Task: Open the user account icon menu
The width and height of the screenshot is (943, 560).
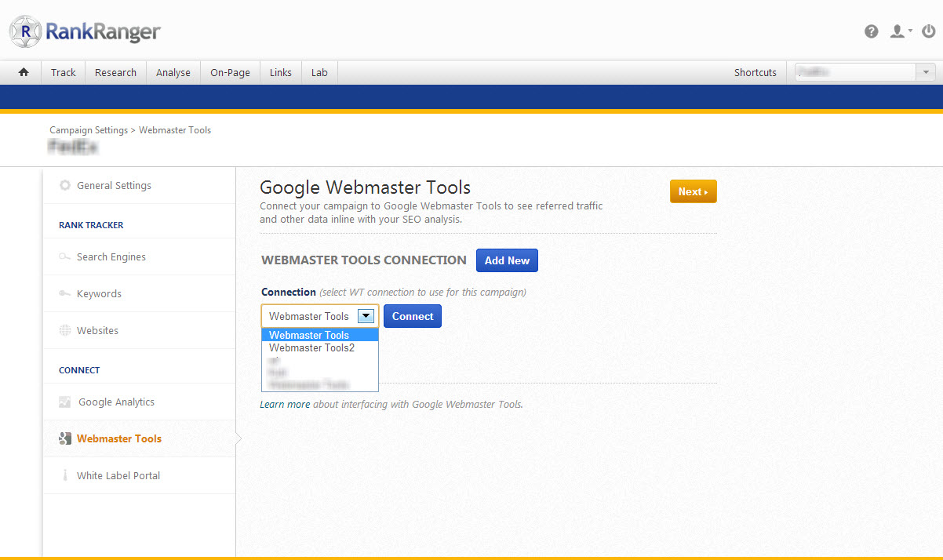Action: pos(898,31)
